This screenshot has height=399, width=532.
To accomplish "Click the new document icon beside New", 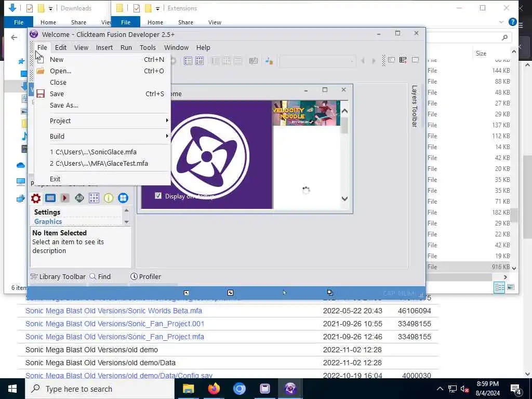I will coord(41,60).
